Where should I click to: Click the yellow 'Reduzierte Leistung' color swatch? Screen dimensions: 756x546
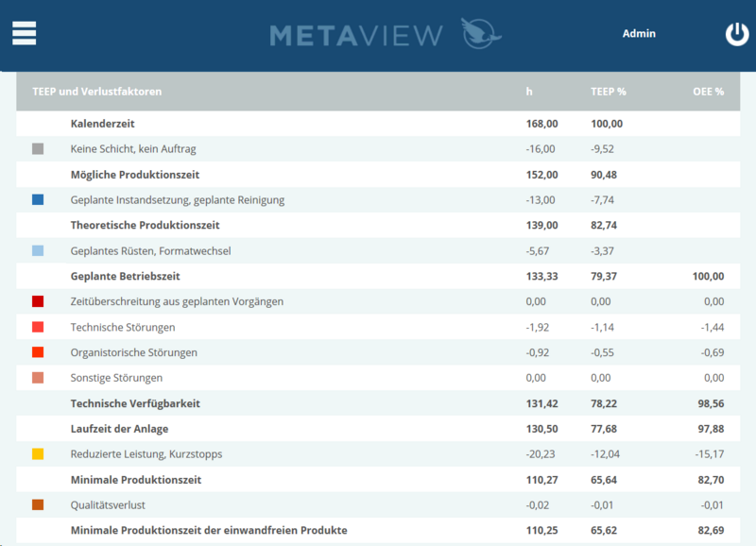[39, 453]
